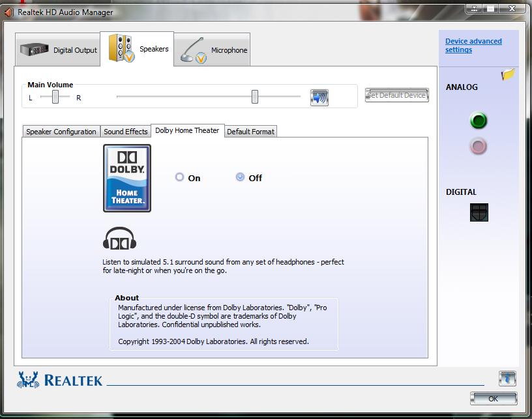
Task: Click the Main Volume slider handle
Action: (x=255, y=96)
